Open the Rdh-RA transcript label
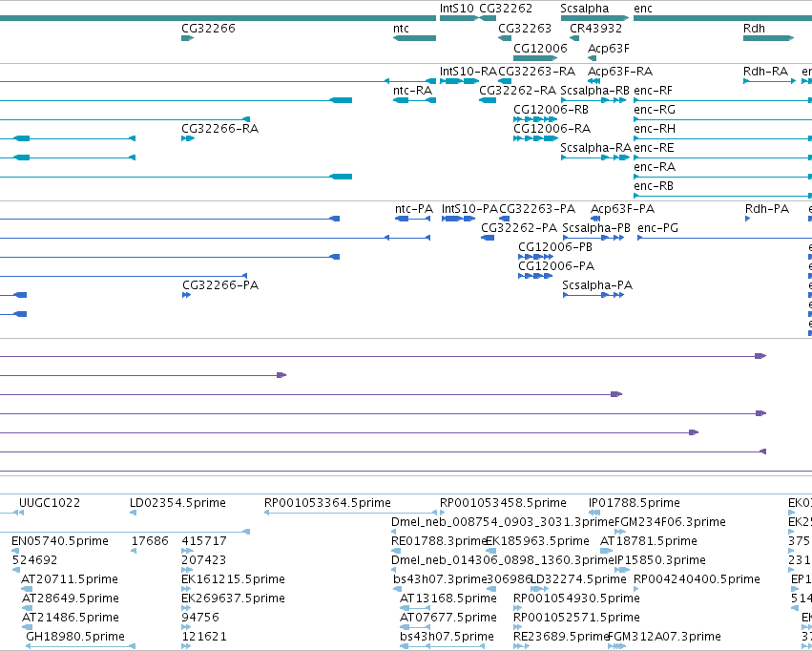812x651 pixels. click(x=765, y=71)
